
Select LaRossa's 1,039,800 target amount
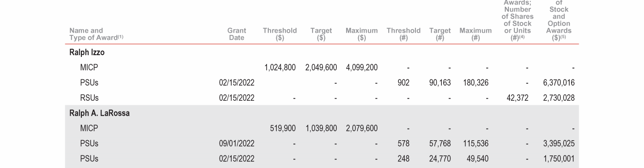point(321,129)
